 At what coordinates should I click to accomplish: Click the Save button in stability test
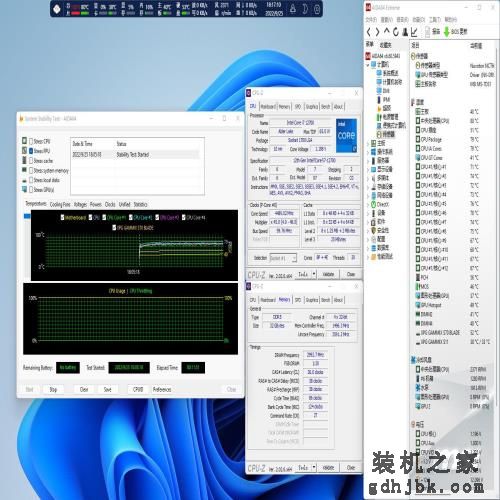pos(107,389)
